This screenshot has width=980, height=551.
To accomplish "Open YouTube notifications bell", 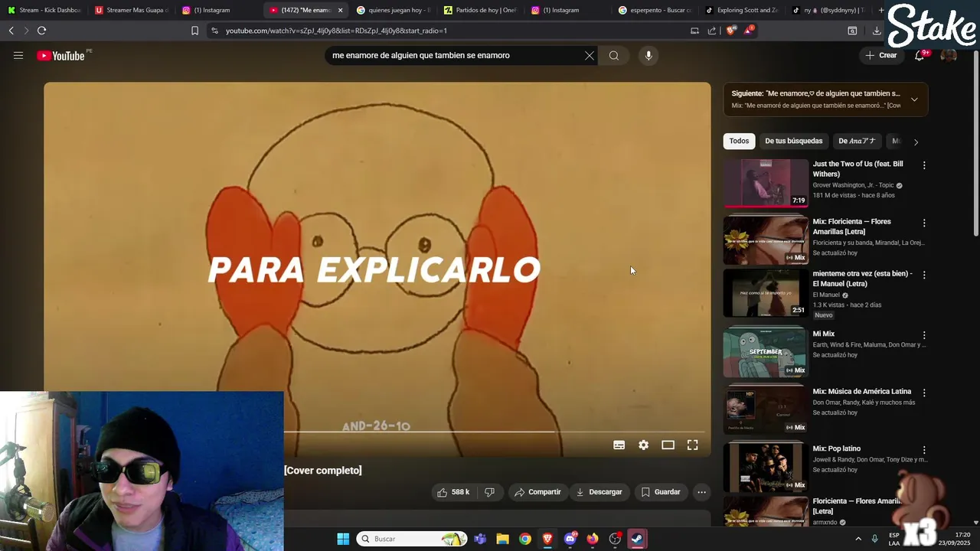I will point(920,55).
